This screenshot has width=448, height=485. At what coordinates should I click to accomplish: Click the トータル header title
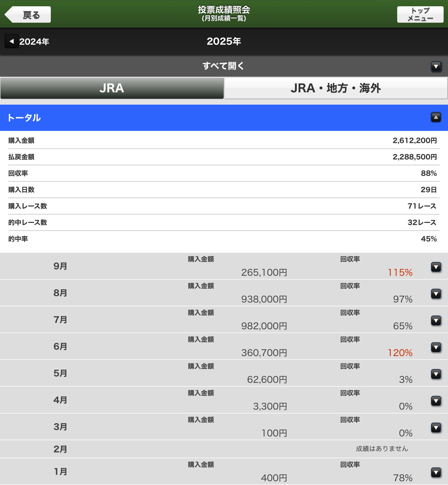(24, 118)
